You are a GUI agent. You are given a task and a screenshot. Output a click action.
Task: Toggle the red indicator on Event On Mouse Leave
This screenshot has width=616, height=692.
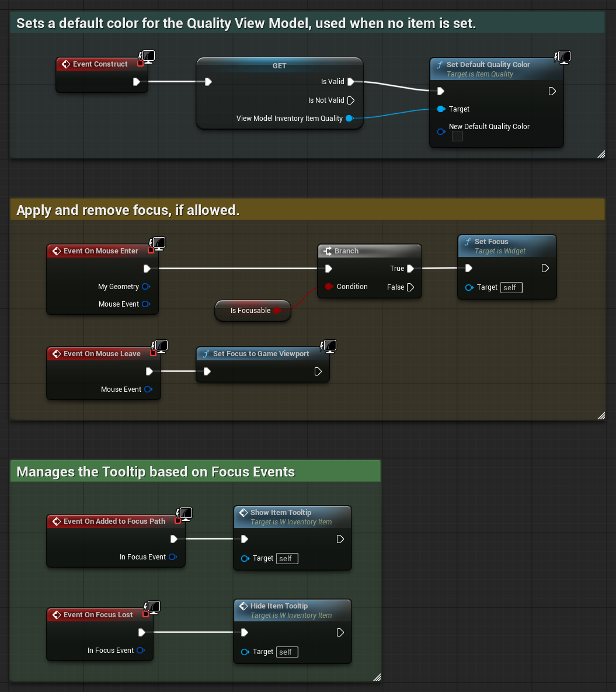153,353
